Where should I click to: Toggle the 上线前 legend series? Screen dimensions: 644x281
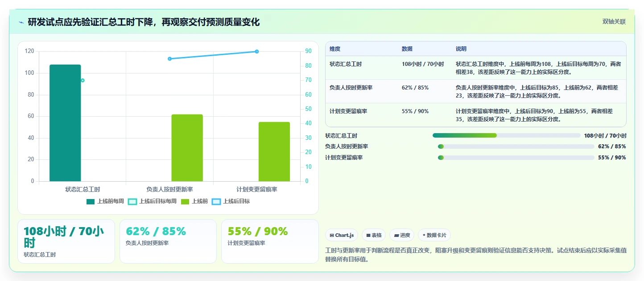point(194,201)
